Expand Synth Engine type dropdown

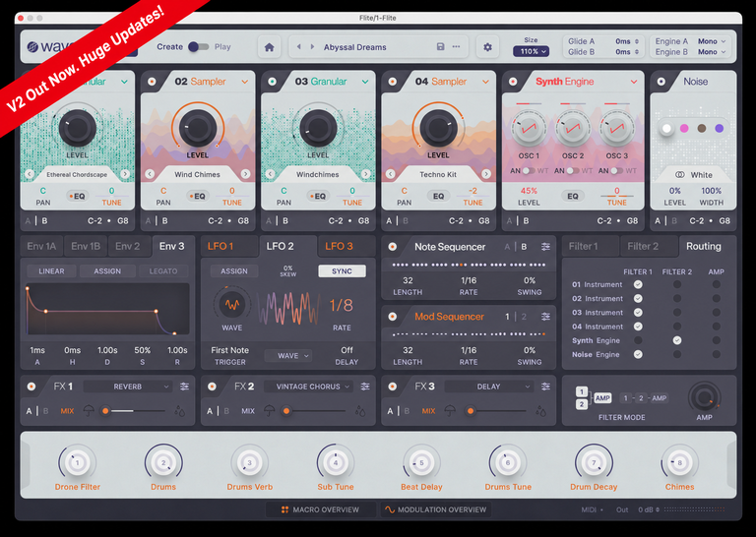point(634,82)
